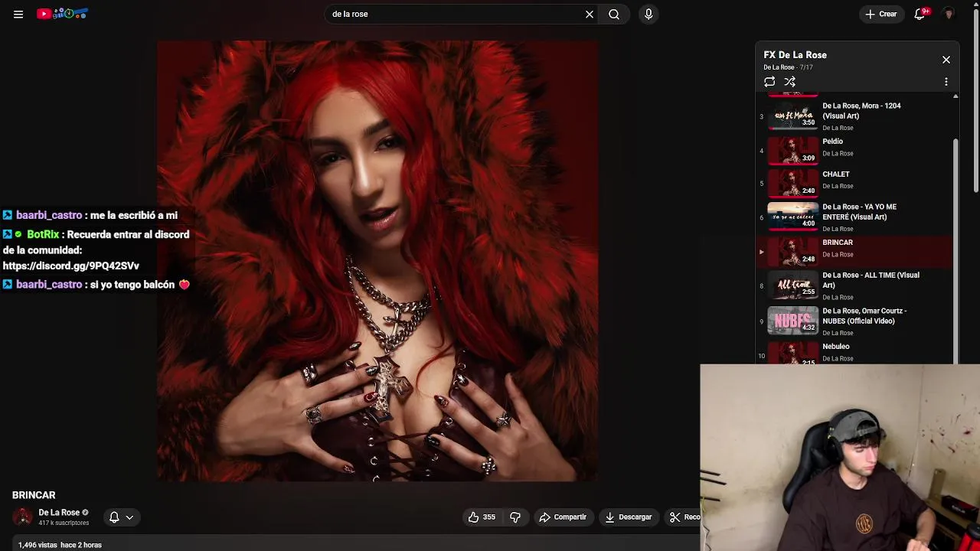Dislike the BRINCAR video
The width and height of the screenshot is (980, 551).
(515, 517)
